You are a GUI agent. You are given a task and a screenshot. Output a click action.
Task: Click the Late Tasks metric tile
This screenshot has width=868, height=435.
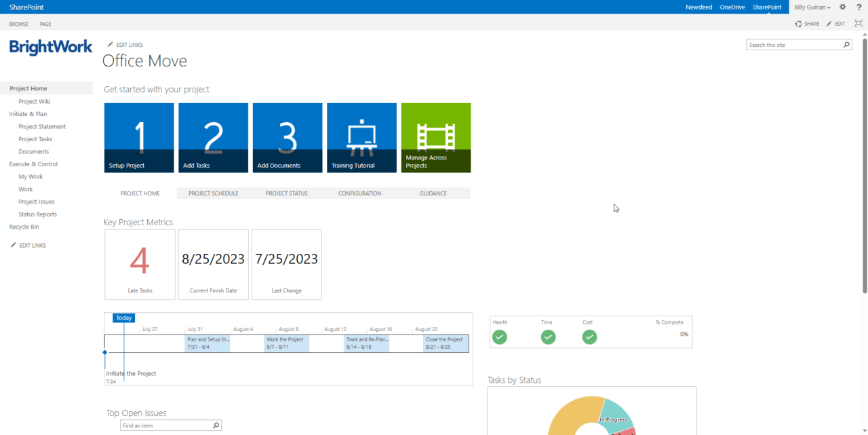pos(140,264)
